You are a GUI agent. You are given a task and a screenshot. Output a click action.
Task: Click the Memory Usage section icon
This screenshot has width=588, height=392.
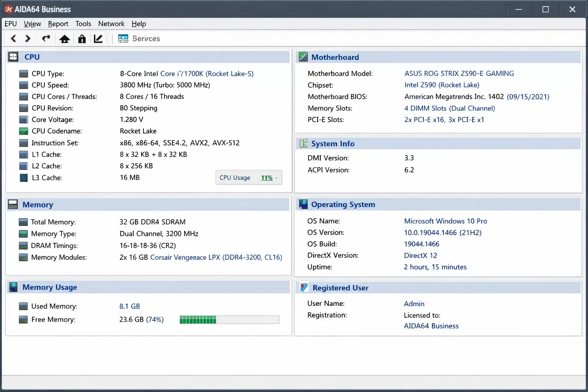13,287
